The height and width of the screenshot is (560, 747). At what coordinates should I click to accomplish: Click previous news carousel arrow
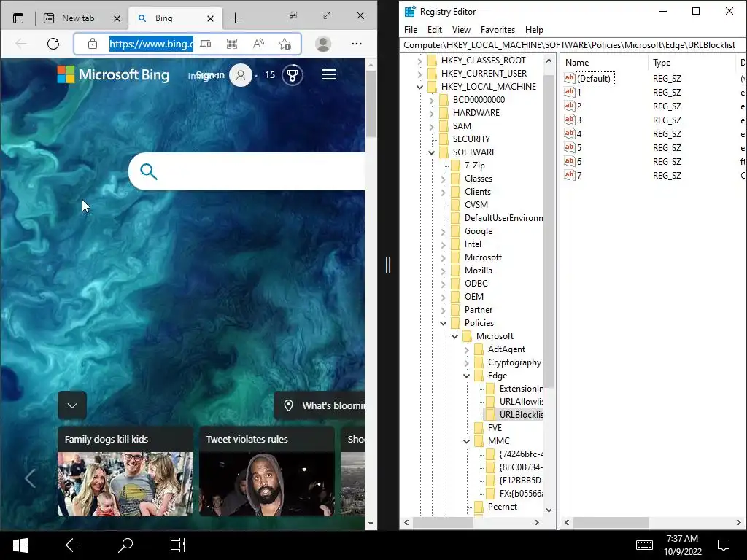pyautogui.click(x=30, y=478)
